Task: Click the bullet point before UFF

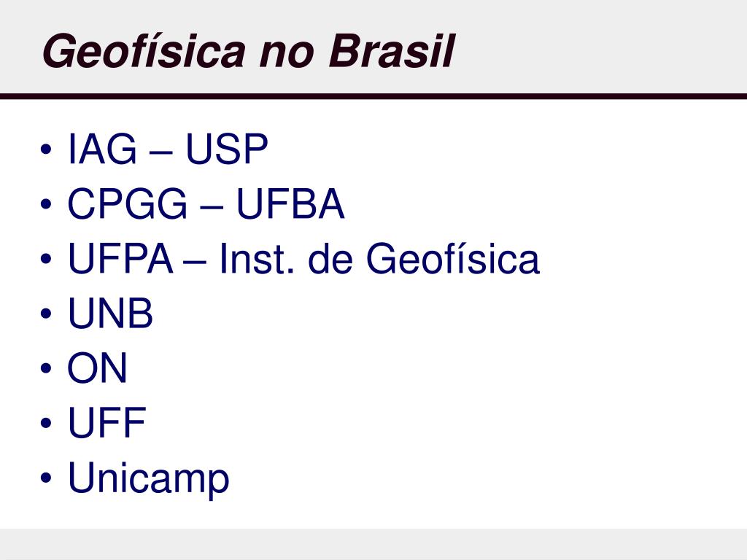Action: click(46, 424)
